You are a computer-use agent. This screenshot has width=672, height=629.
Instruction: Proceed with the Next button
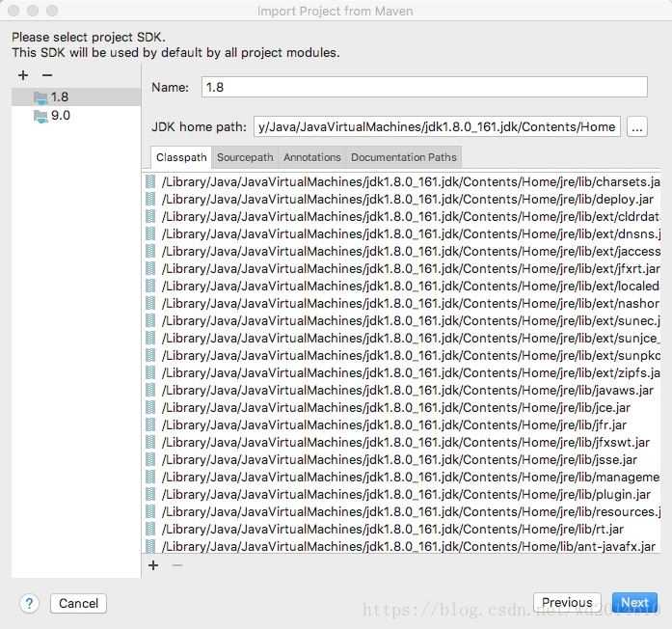[634, 602]
